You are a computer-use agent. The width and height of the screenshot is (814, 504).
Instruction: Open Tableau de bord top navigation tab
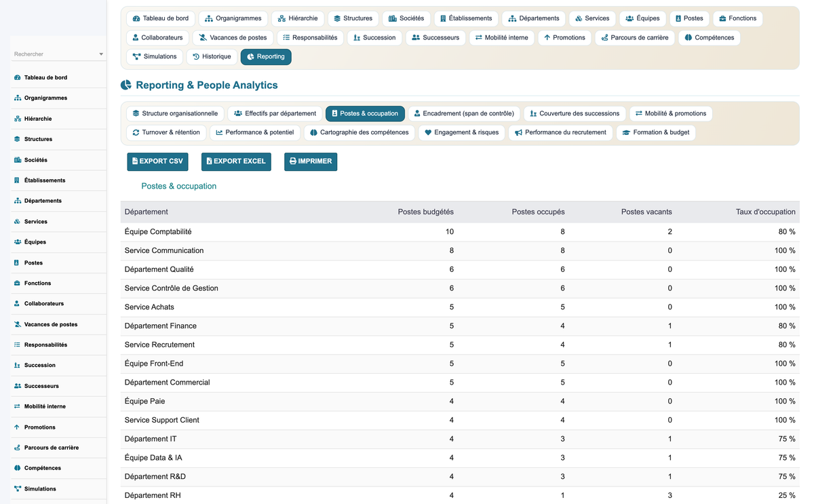pyautogui.click(x=161, y=19)
